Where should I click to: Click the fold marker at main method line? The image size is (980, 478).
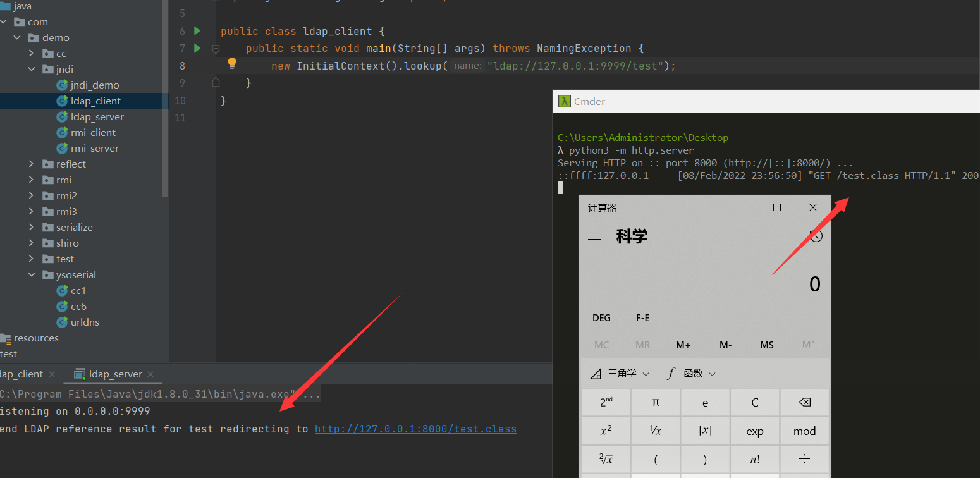coord(216,49)
